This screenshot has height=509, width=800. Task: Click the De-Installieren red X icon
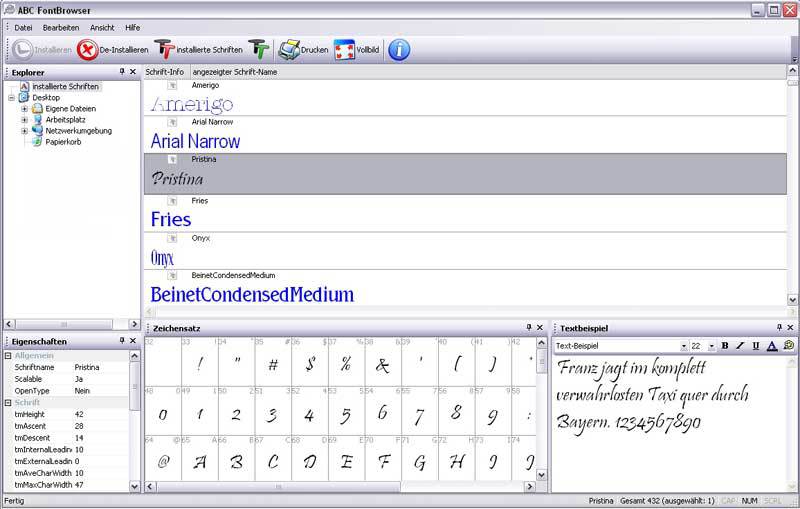[87, 50]
